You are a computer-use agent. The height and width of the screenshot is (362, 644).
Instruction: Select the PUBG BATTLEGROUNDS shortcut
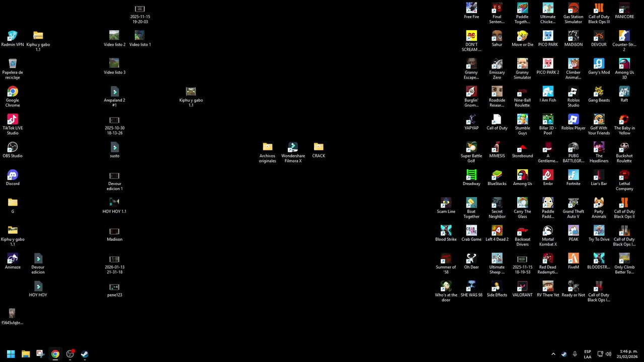(x=573, y=152)
